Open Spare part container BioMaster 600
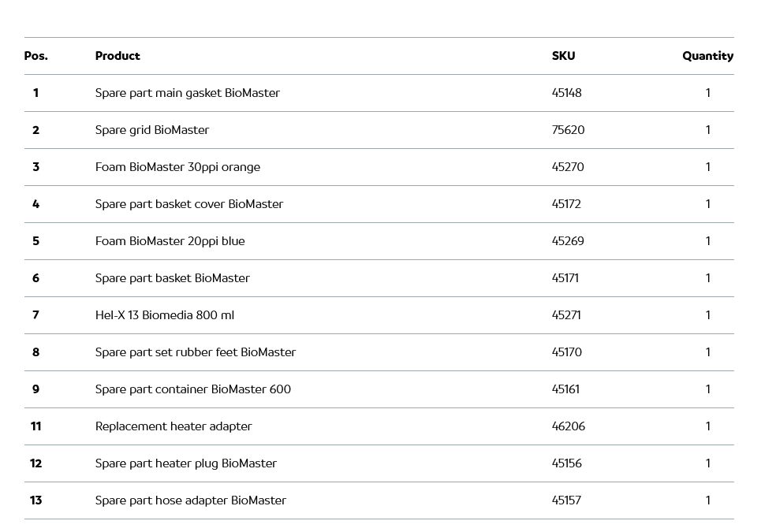Image resolution: width=761 pixels, height=532 pixels. pyautogui.click(x=192, y=389)
